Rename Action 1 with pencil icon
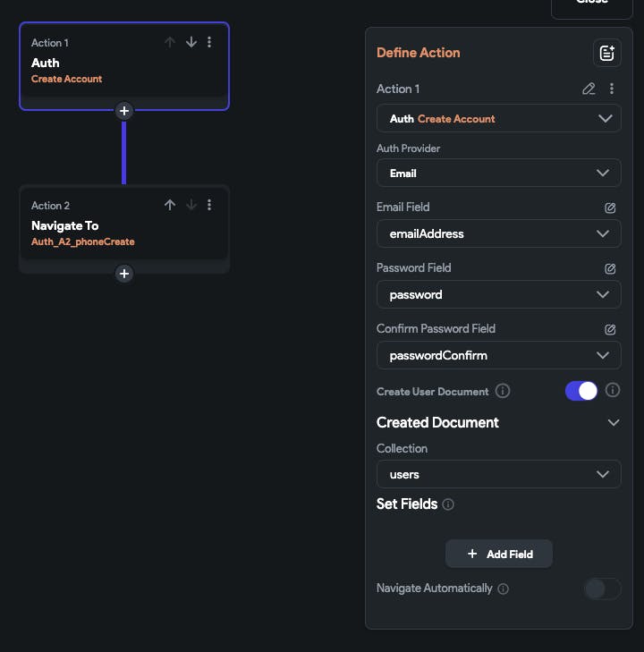This screenshot has height=652, width=644. (x=589, y=89)
